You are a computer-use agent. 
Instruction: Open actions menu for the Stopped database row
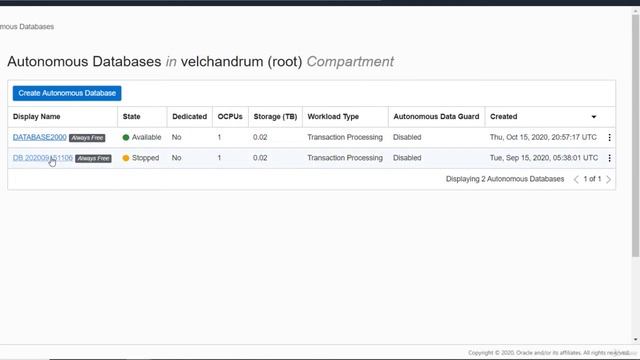tap(609, 158)
